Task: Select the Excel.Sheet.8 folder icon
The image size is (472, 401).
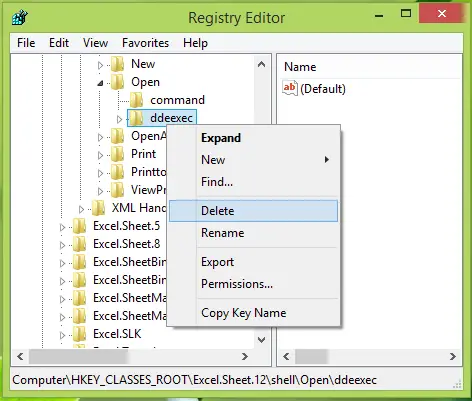Action: point(79,244)
